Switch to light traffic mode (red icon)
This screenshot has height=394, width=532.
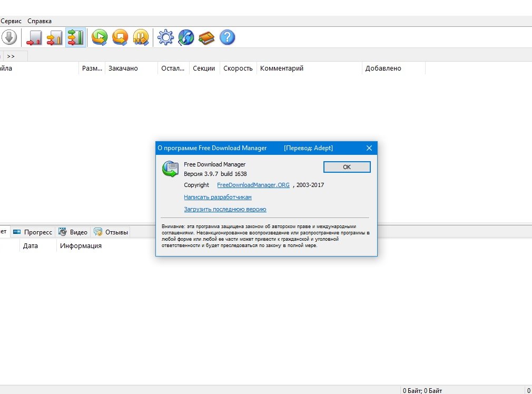point(34,37)
